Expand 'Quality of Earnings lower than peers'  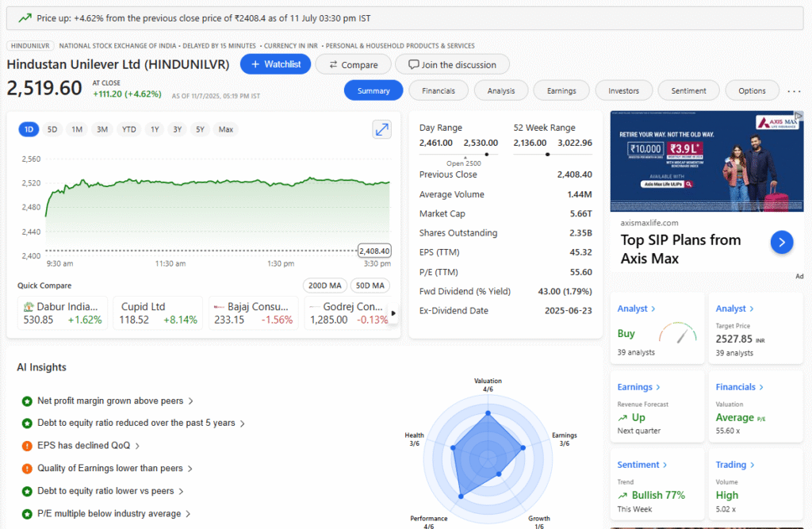pyautogui.click(x=115, y=469)
